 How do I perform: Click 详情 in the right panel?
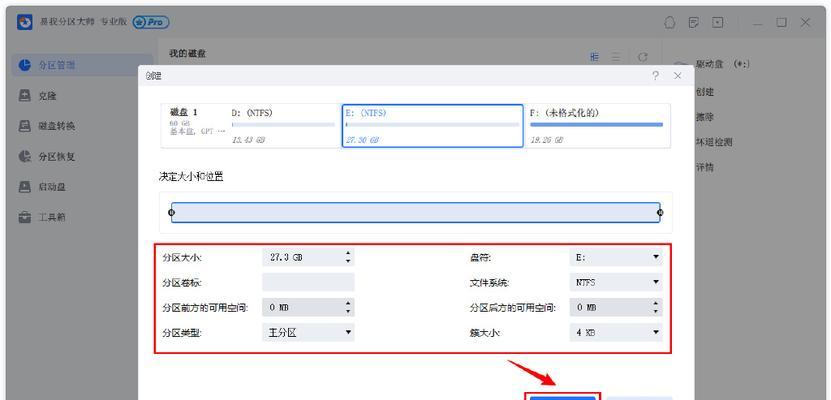point(704,167)
